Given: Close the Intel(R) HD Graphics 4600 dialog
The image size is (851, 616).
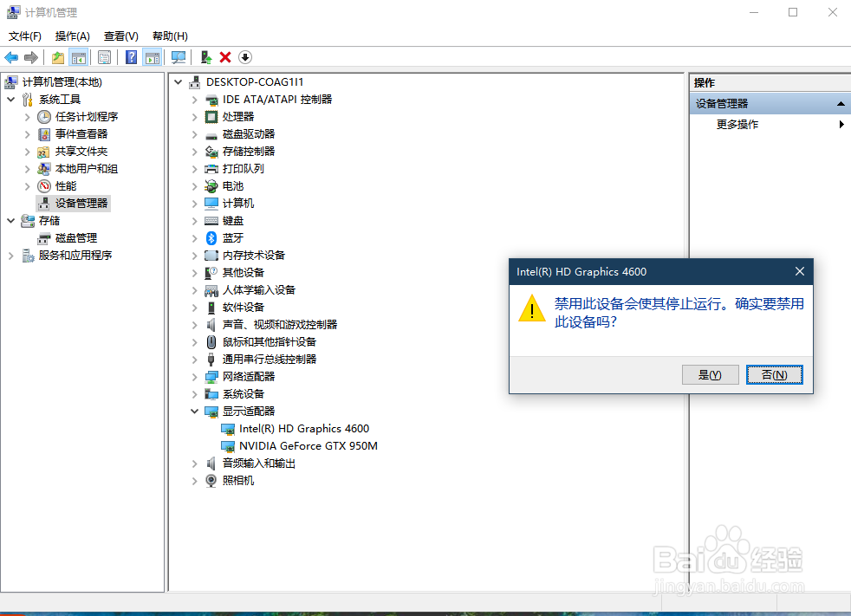Looking at the screenshot, I should click(x=800, y=271).
